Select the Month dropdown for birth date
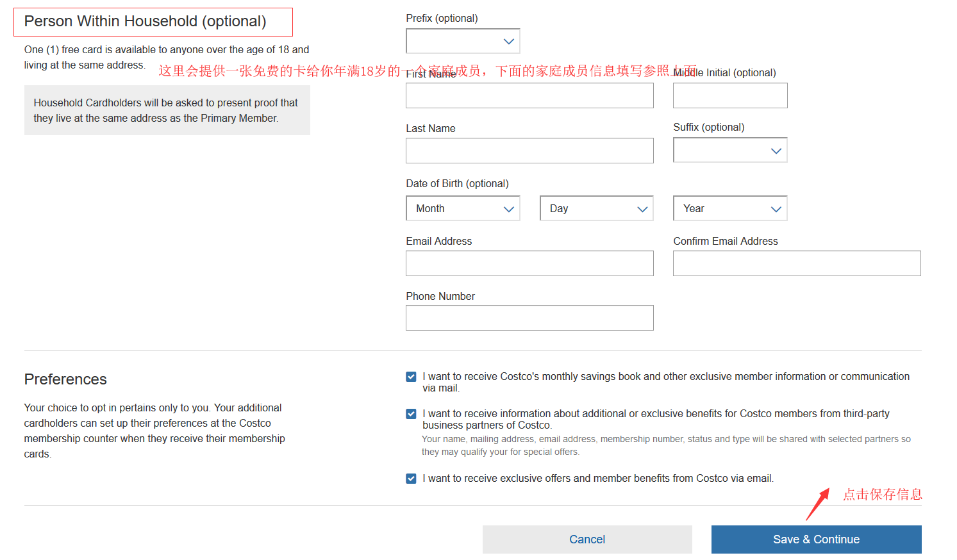The width and height of the screenshot is (957, 560). [463, 209]
